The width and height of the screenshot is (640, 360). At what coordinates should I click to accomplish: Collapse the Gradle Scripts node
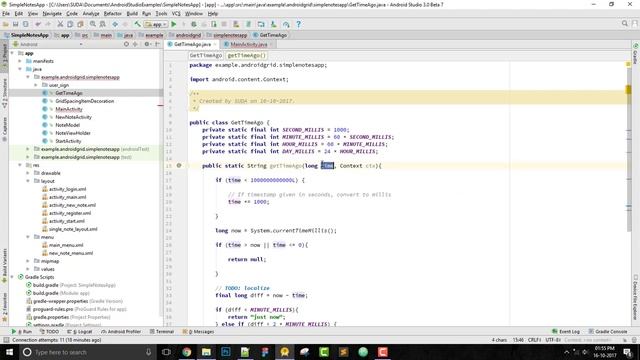tap(12, 277)
